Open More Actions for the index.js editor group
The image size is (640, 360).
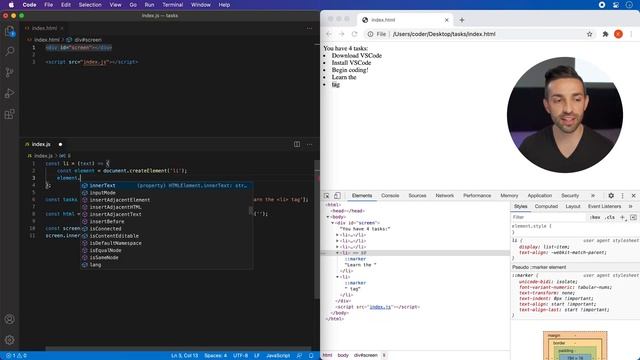click(309, 144)
